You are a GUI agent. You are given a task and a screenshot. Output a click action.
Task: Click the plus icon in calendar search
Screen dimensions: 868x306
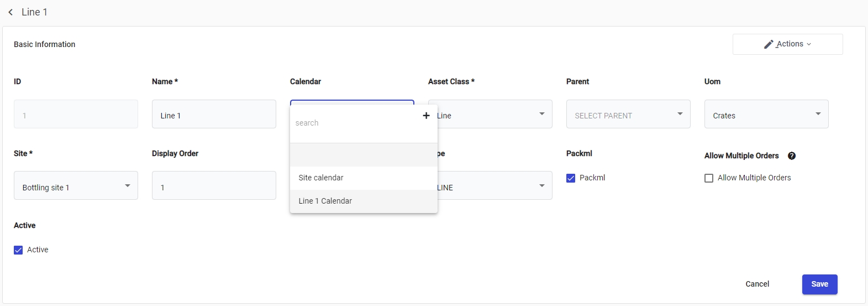(x=426, y=116)
